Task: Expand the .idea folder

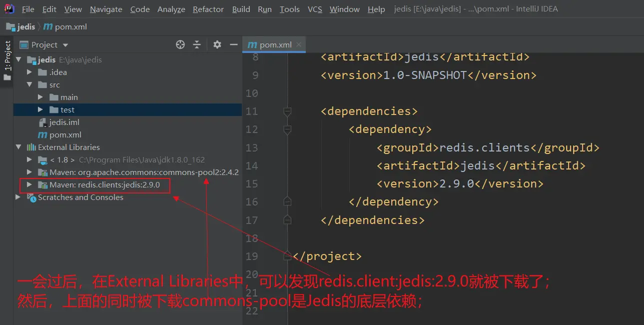Action: pyautogui.click(x=29, y=72)
